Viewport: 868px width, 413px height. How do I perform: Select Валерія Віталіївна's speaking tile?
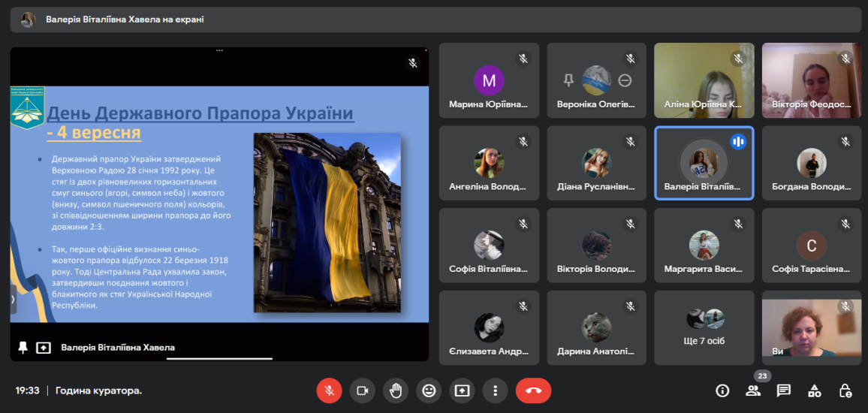click(x=704, y=162)
